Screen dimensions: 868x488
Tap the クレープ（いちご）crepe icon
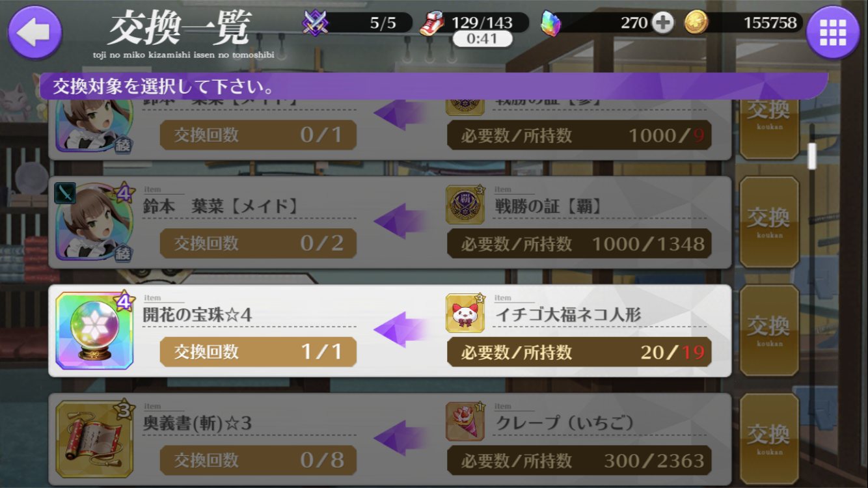(465, 421)
